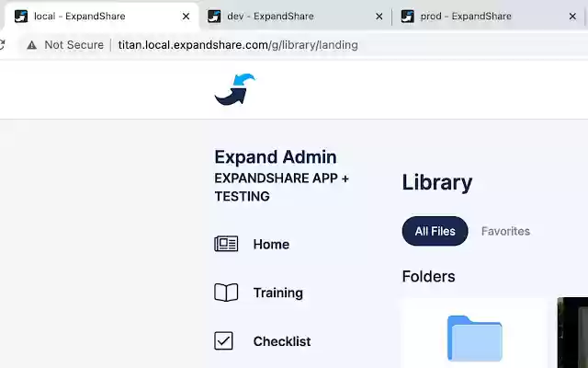Click the ExpandShare arrow logo
The height and width of the screenshot is (368, 588).
point(235,89)
